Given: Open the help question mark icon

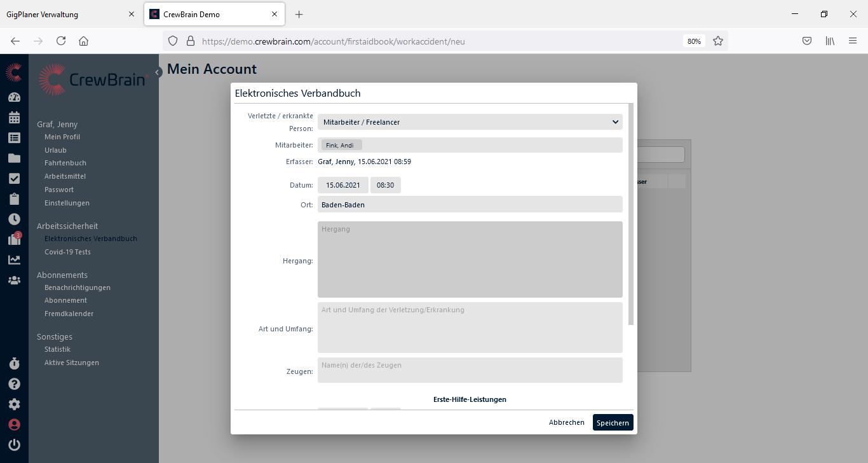Looking at the screenshot, I should (x=14, y=384).
